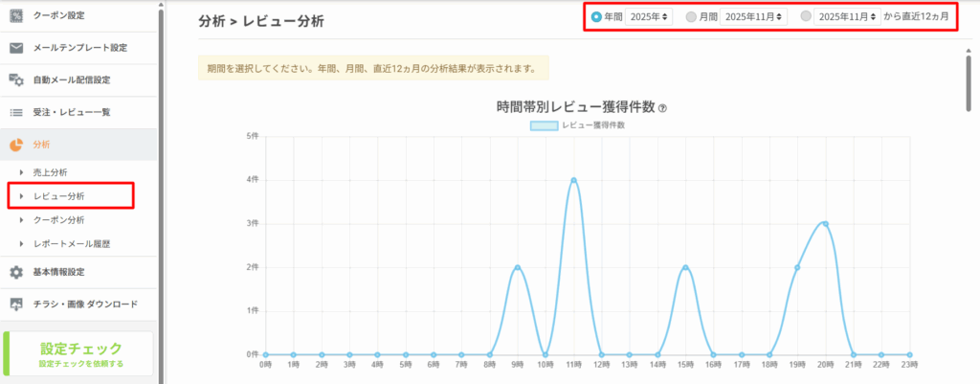Click the flyer image download icon
The image size is (980, 384).
(x=16, y=305)
